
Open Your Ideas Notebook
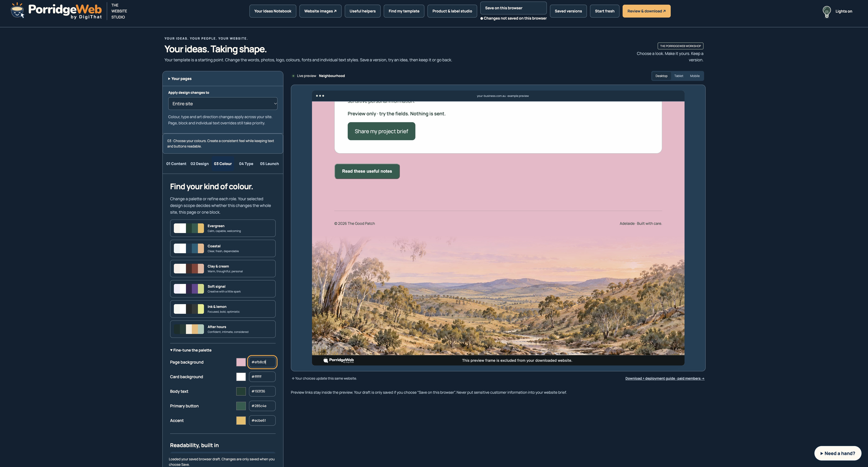tap(273, 11)
